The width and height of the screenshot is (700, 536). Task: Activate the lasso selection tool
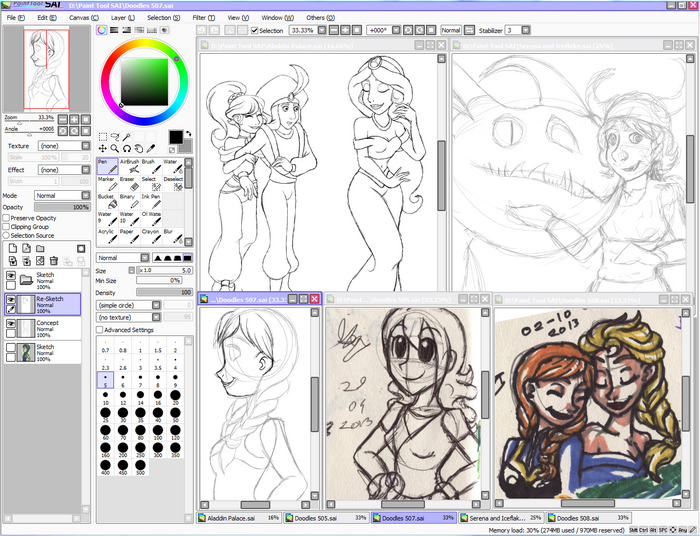[115, 137]
